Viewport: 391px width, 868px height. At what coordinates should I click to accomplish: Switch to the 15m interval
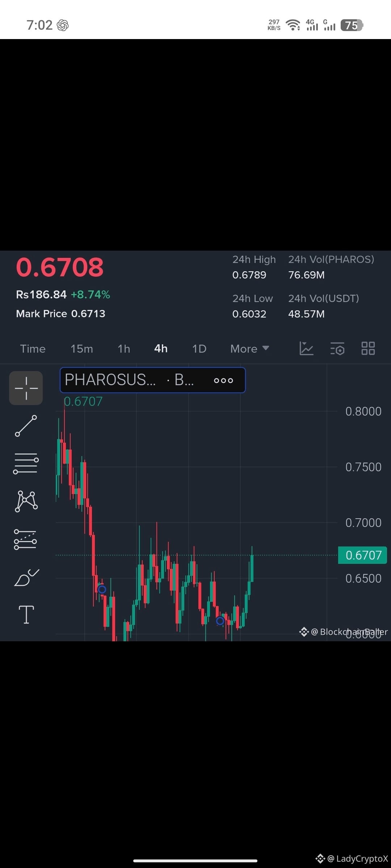pyautogui.click(x=82, y=349)
